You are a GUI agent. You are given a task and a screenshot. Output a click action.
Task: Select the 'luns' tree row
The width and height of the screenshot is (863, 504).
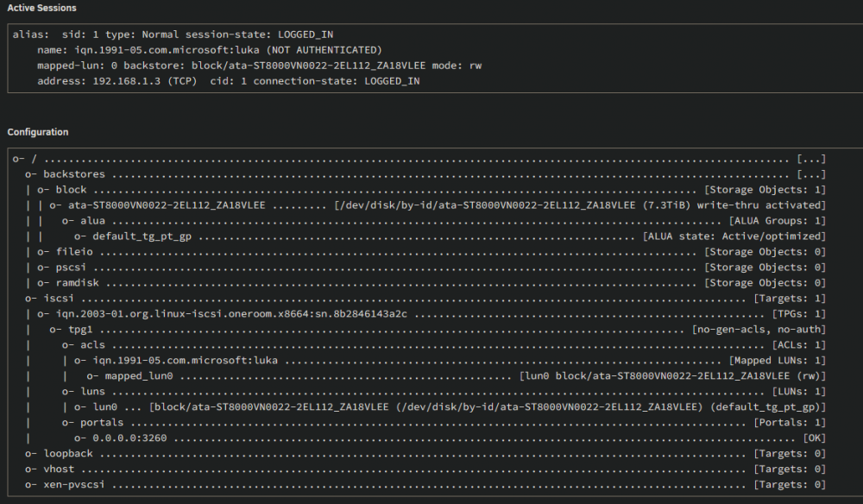tap(444, 391)
